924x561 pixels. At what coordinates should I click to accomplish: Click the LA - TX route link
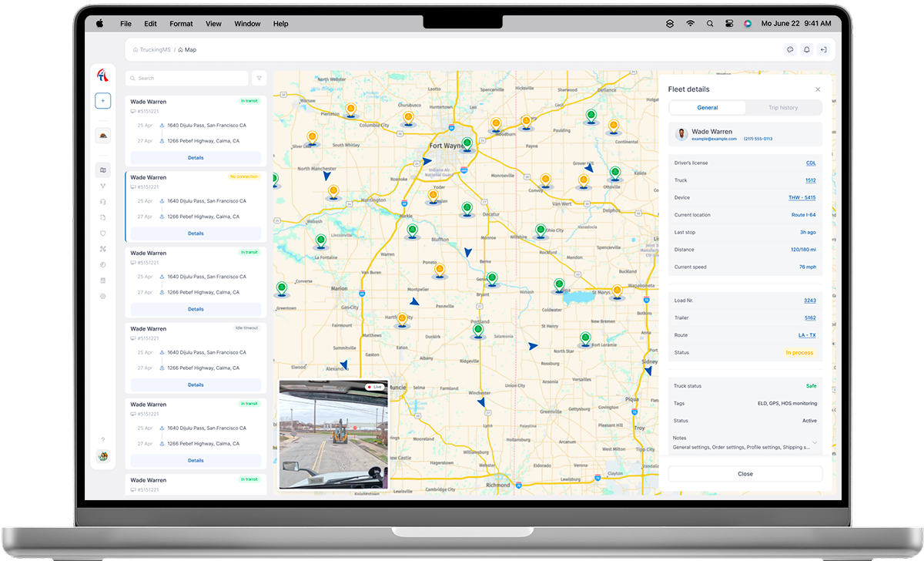tap(806, 335)
